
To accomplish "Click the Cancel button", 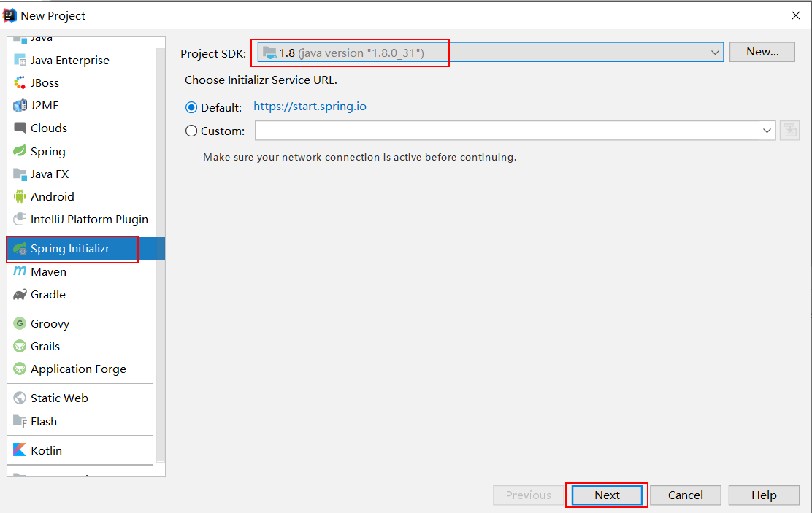I will point(685,495).
